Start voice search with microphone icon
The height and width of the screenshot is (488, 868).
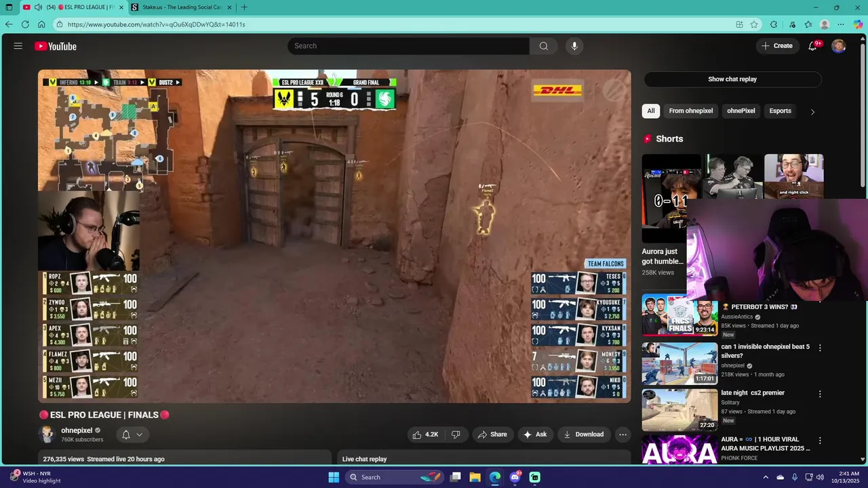(574, 46)
